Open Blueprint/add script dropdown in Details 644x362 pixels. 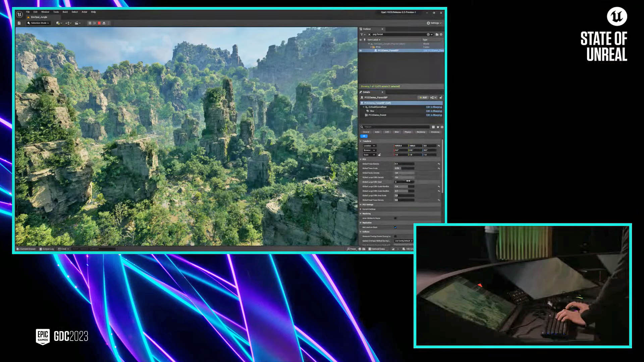(433, 98)
